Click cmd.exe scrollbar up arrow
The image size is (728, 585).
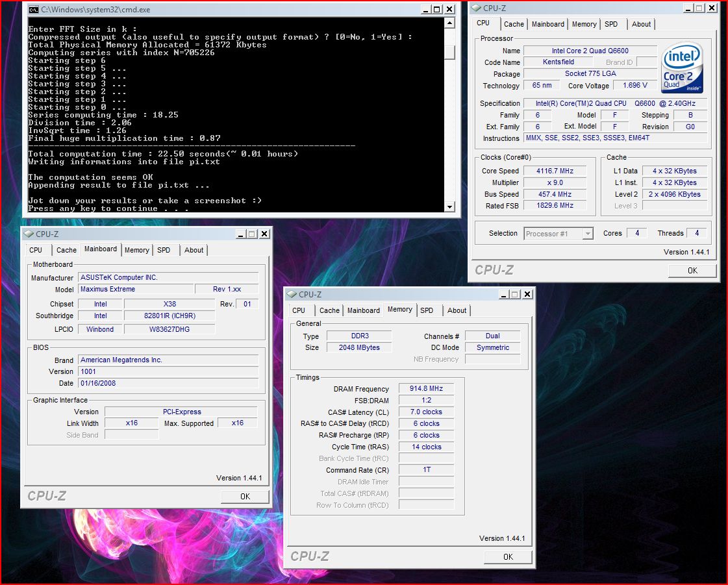click(x=449, y=23)
